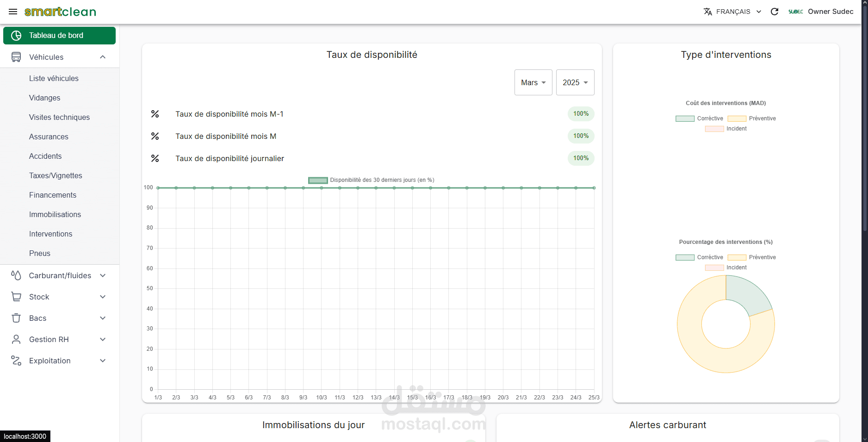This screenshot has width=868, height=442.
Task: Click the Carburant/fluides droplet icon
Action: tap(16, 275)
